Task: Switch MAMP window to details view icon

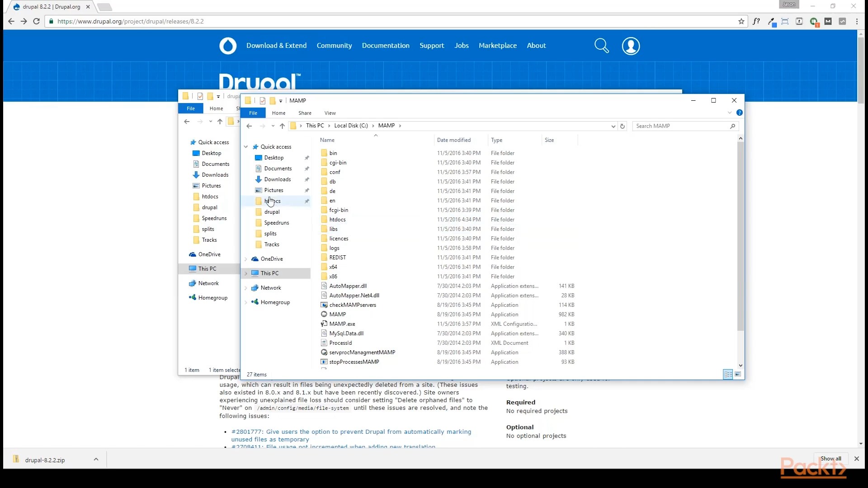Action: coord(728,374)
